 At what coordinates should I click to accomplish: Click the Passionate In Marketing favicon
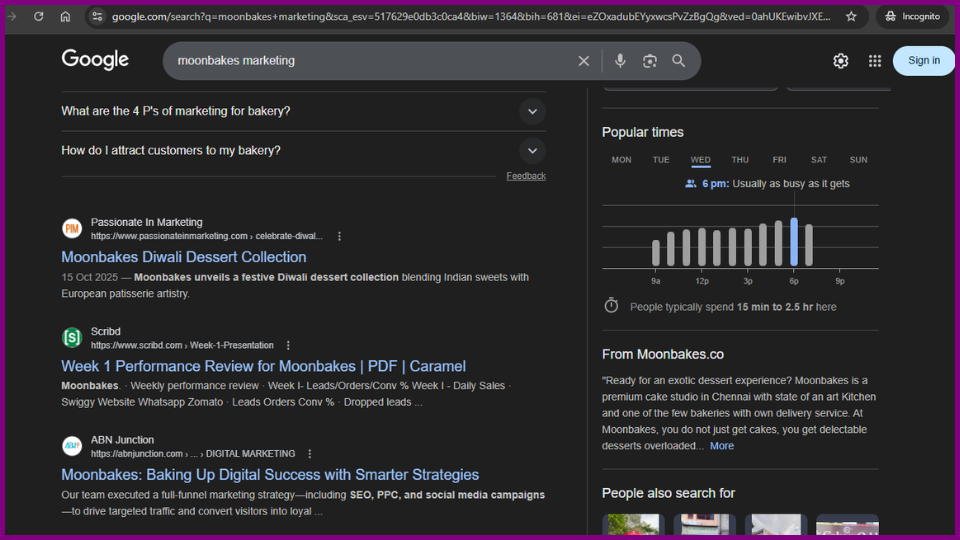click(x=72, y=228)
